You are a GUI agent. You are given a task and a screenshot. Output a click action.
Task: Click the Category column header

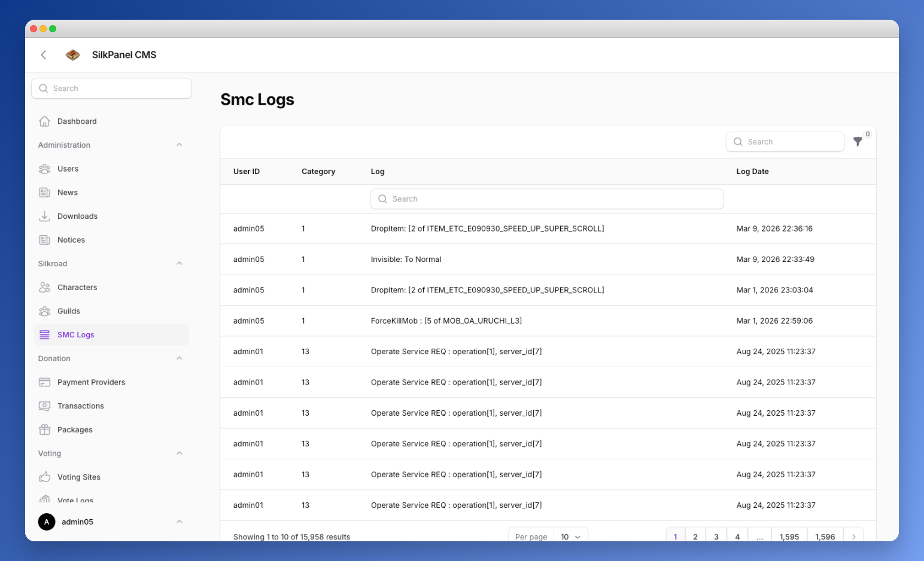coord(318,172)
